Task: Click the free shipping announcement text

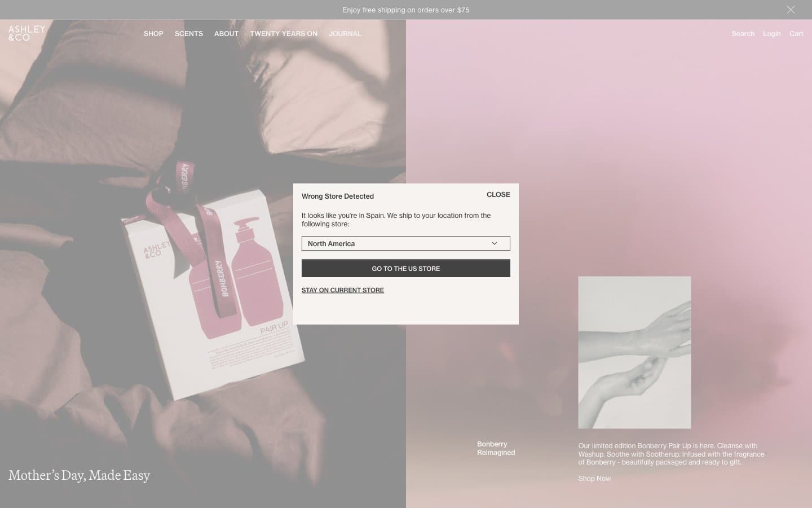Action: point(405,10)
